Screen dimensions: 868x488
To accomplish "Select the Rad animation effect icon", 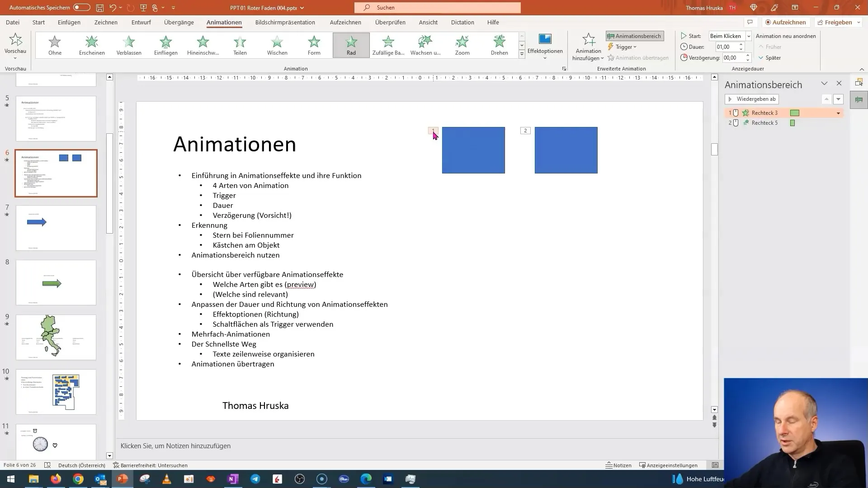I will tap(351, 45).
